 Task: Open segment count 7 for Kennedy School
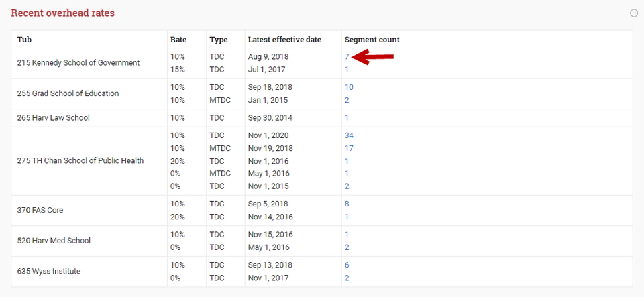pos(347,56)
